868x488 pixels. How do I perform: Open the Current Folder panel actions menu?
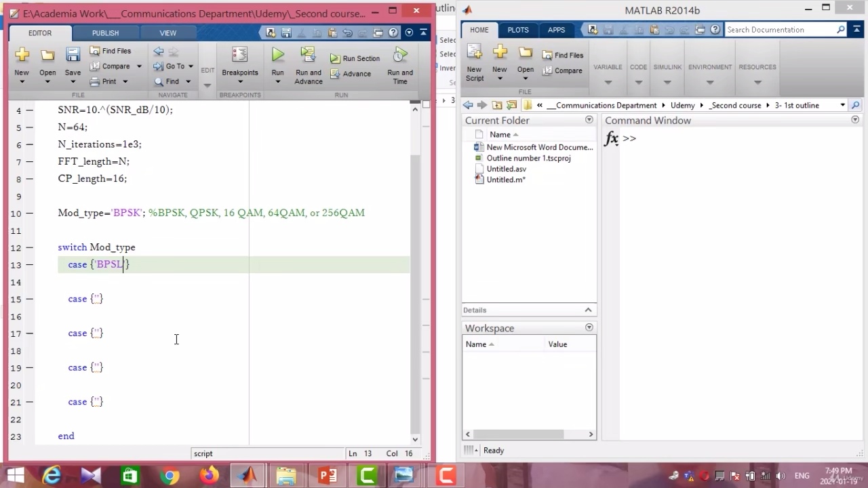point(589,120)
